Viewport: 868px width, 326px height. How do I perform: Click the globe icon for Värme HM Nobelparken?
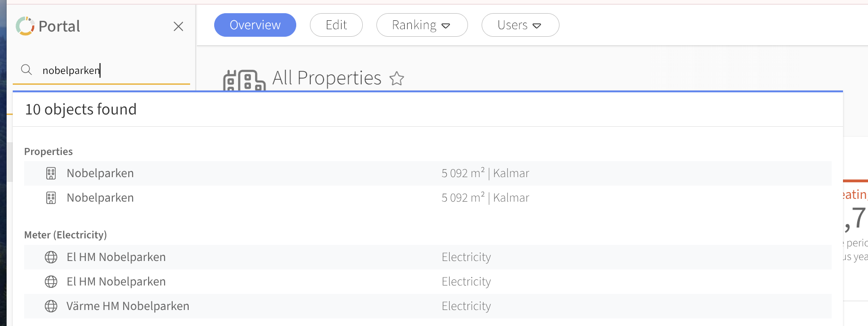51,306
